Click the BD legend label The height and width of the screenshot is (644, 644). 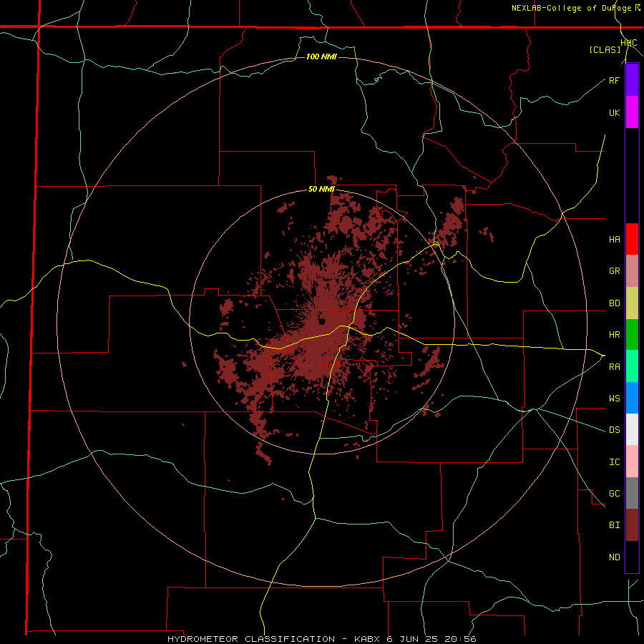[x=614, y=303]
